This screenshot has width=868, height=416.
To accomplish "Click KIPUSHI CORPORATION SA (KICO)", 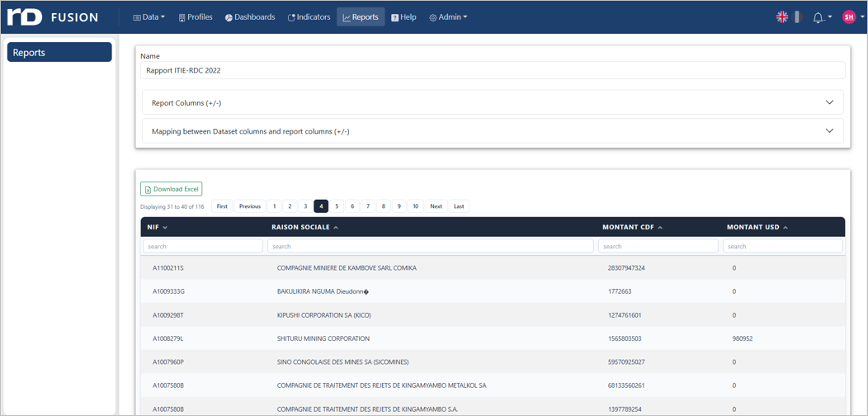I will coord(323,315).
